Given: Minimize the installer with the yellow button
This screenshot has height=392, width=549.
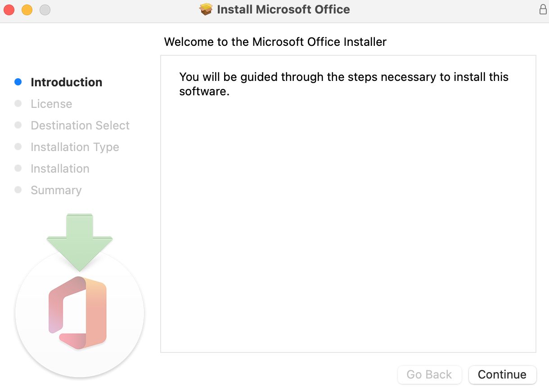Looking at the screenshot, I should 27,9.
